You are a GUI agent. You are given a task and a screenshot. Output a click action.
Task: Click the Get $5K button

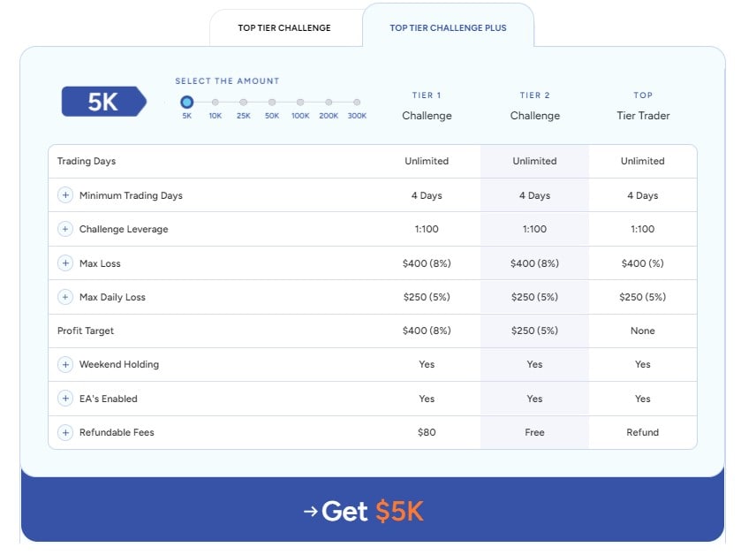pyautogui.click(x=372, y=511)
